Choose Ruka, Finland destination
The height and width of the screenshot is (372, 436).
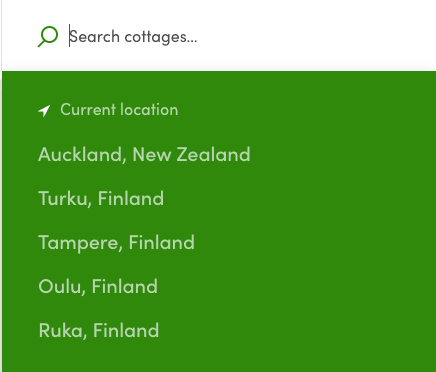pos(99,330)
